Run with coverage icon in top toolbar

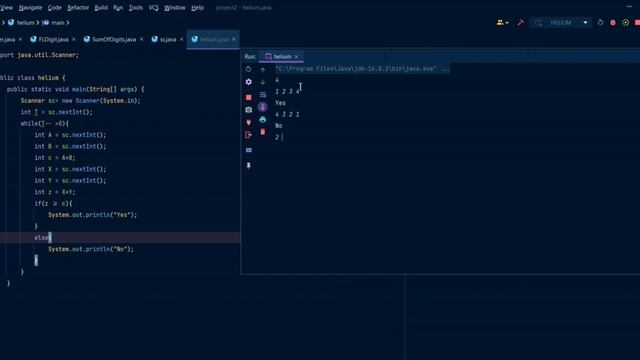pyautogui.click(x=625, y=22)
